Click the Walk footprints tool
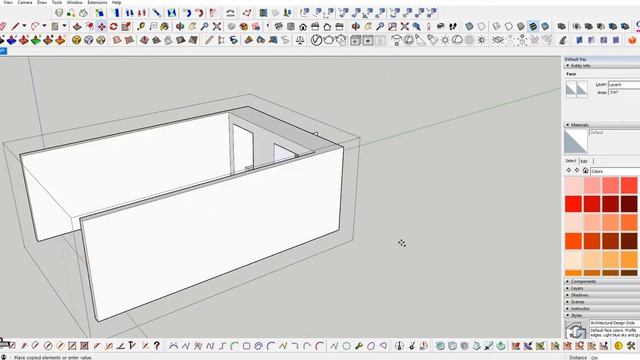This screenshot has width=640, height=360. click(453, 27)
